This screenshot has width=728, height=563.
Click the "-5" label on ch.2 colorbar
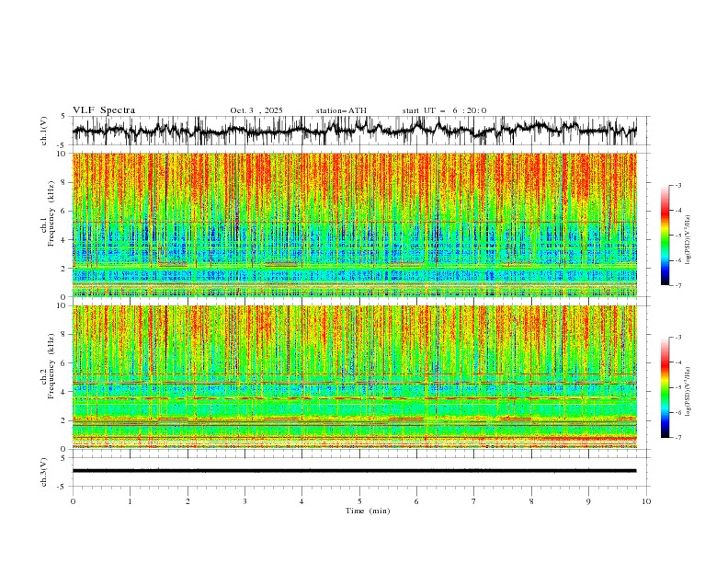coord(677,387)
